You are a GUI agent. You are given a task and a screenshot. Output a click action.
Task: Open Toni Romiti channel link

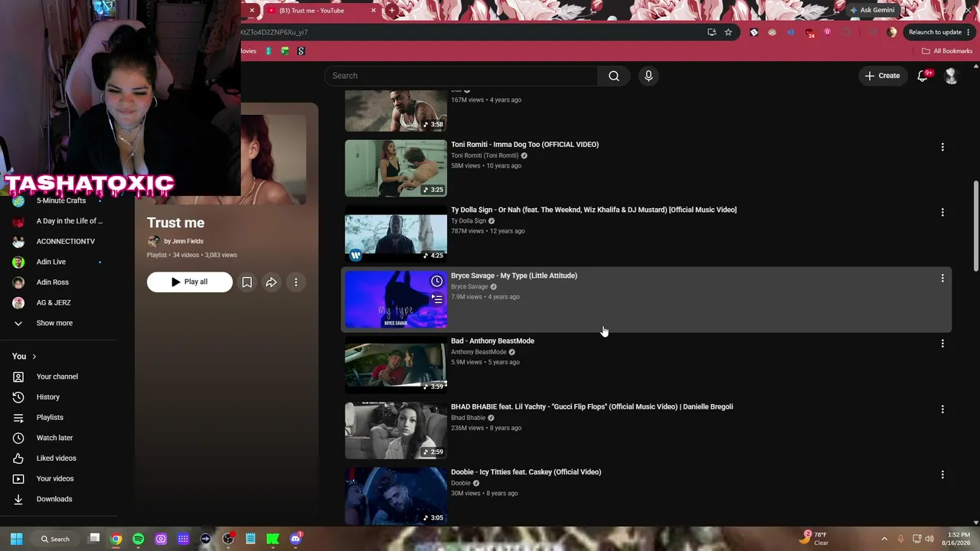(x=485, y=155)
